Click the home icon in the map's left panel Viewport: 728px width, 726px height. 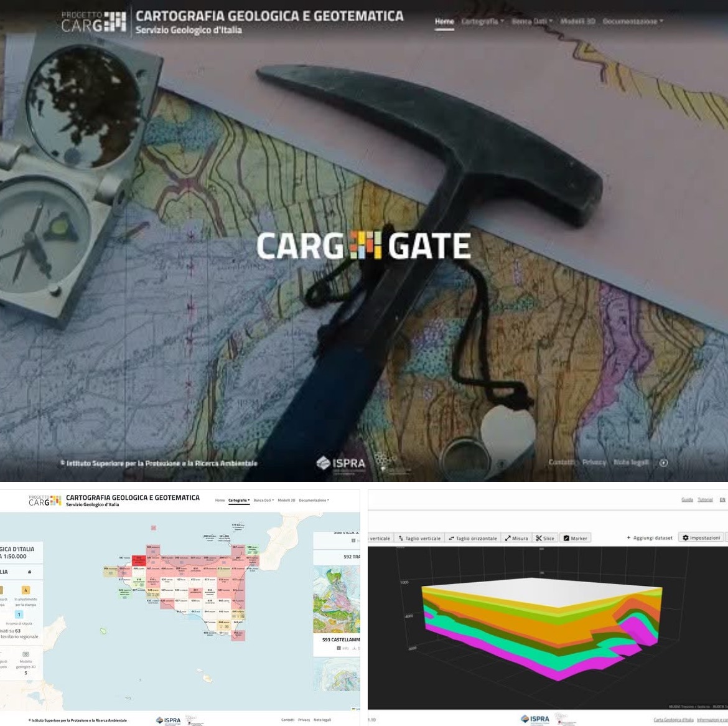(x=29, y=572)
